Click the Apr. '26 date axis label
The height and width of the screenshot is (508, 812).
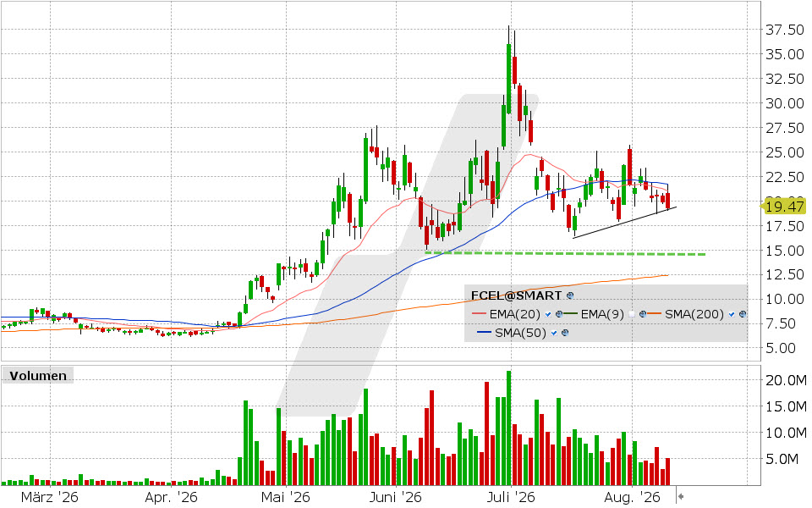[171, 498]
